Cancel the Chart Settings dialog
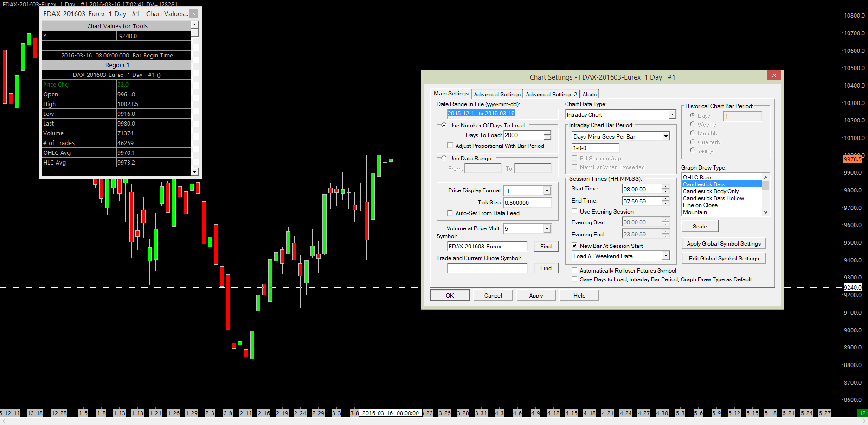 click(x=493, y=295)
